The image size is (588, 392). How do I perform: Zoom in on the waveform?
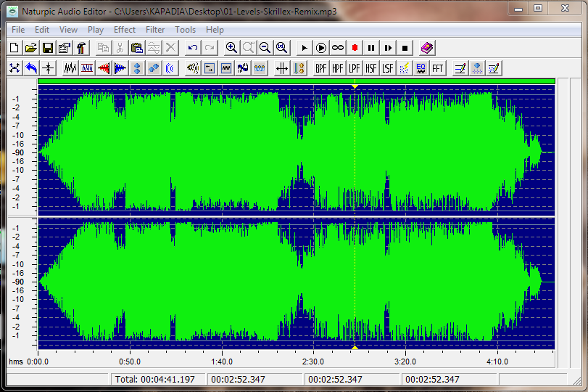(x=231, y=48)
